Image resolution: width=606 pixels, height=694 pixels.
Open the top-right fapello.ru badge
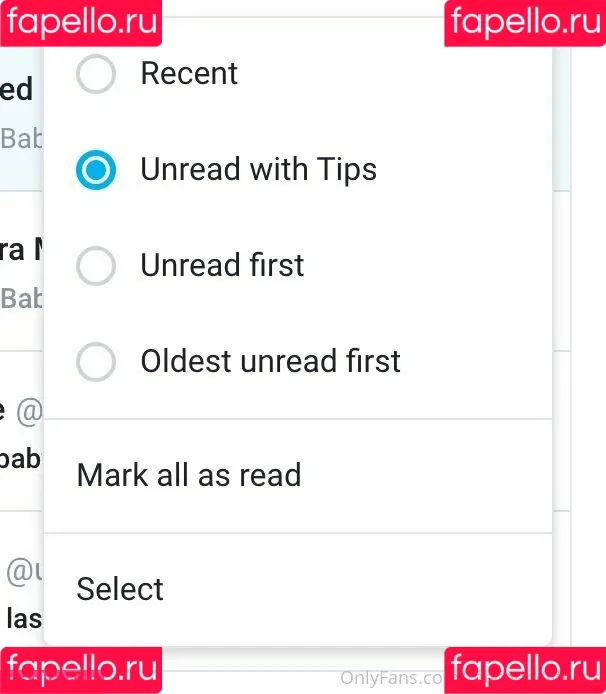click(x=525, y=22)
